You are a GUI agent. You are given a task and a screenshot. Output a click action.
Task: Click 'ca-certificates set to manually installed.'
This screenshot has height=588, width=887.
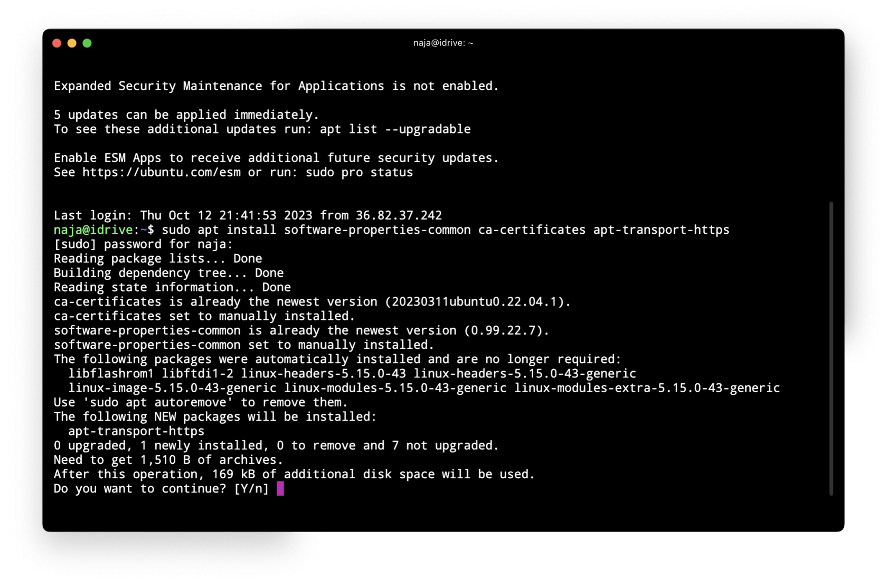pos(204,316)
